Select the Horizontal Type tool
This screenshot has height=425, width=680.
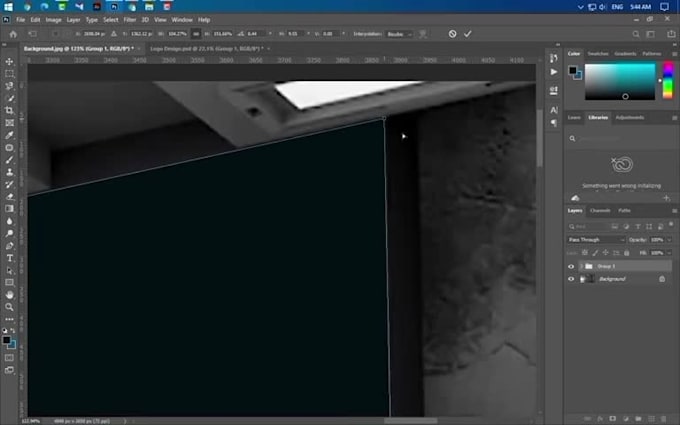[x=9, y=258]
